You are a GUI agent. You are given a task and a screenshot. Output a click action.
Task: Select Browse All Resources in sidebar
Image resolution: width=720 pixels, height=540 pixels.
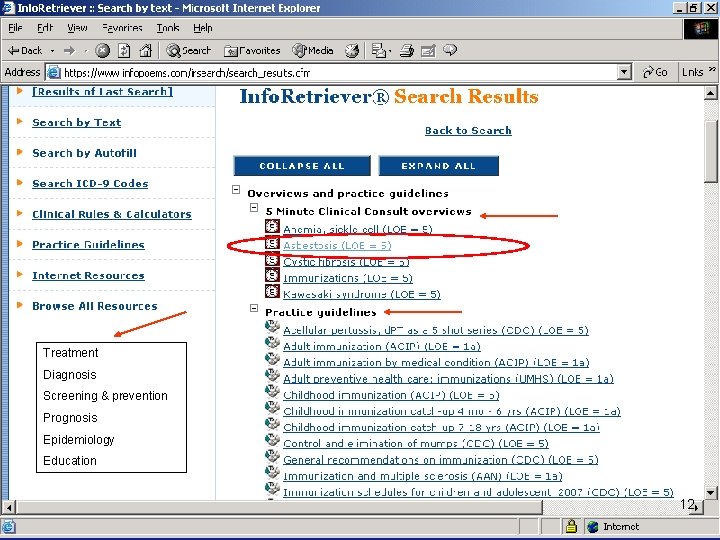95,306
